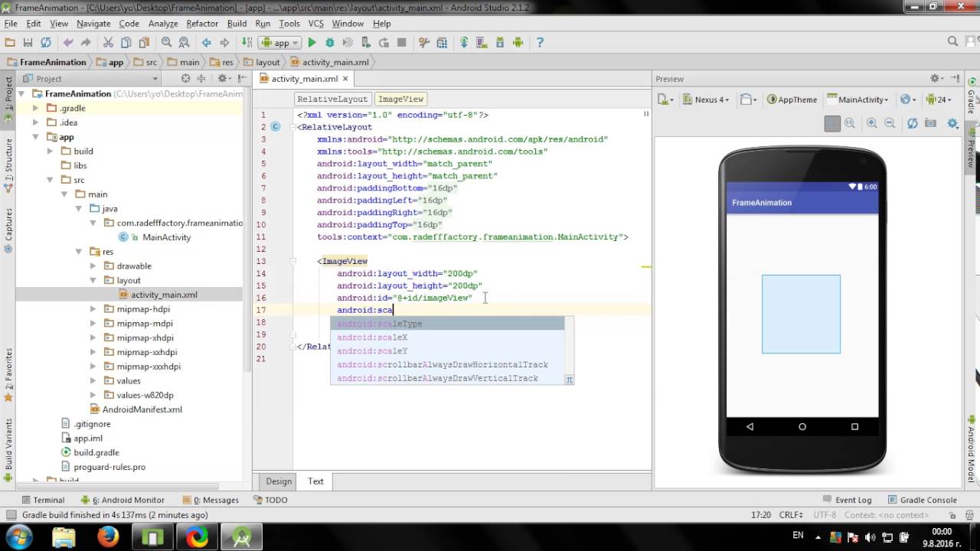Open the SDK Manager toolbar icon

point(501,43)
